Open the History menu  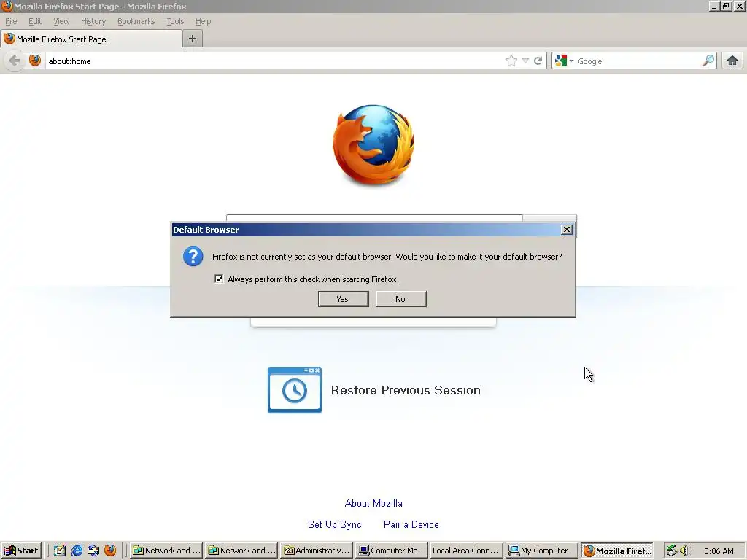tap(93, 21)
